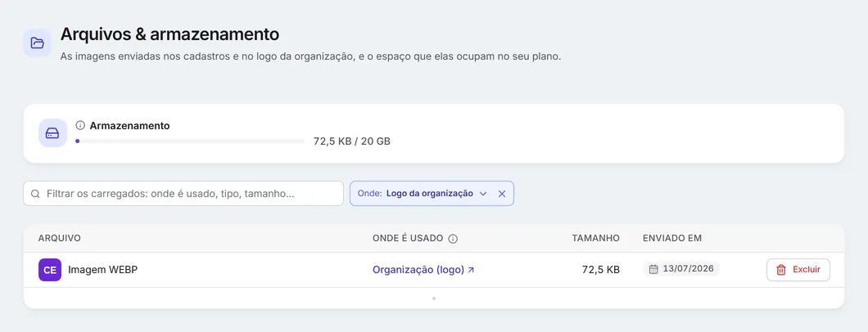Click the calendar icon beside 13/07/2026
Viewport: 868px width, 332px height.
tap(653, 269)
